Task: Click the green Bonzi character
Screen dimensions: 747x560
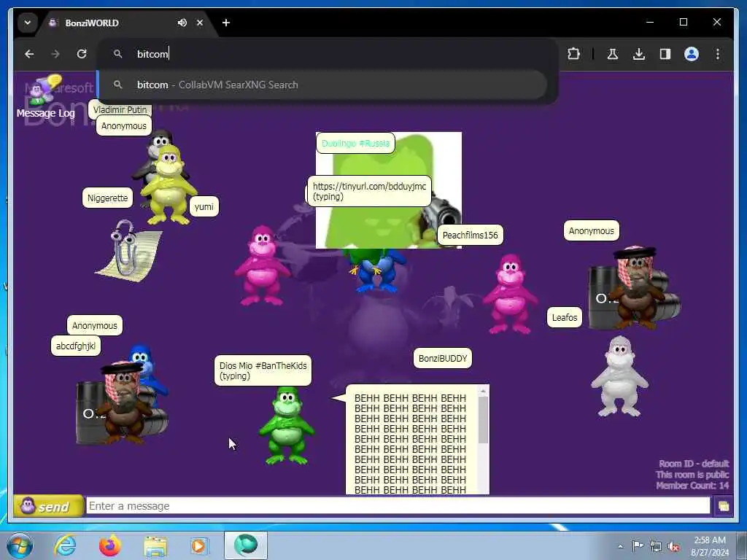Action: point(286,425)
